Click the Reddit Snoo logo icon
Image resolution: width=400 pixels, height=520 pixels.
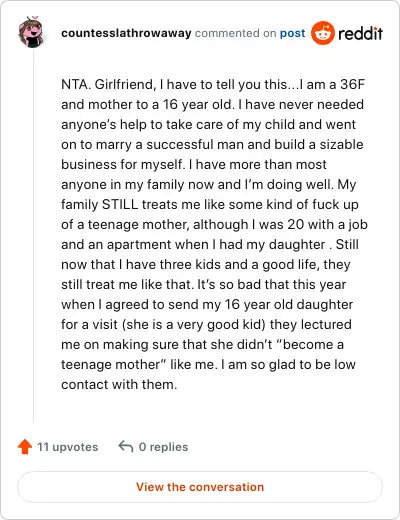click(x=323, y=33)
